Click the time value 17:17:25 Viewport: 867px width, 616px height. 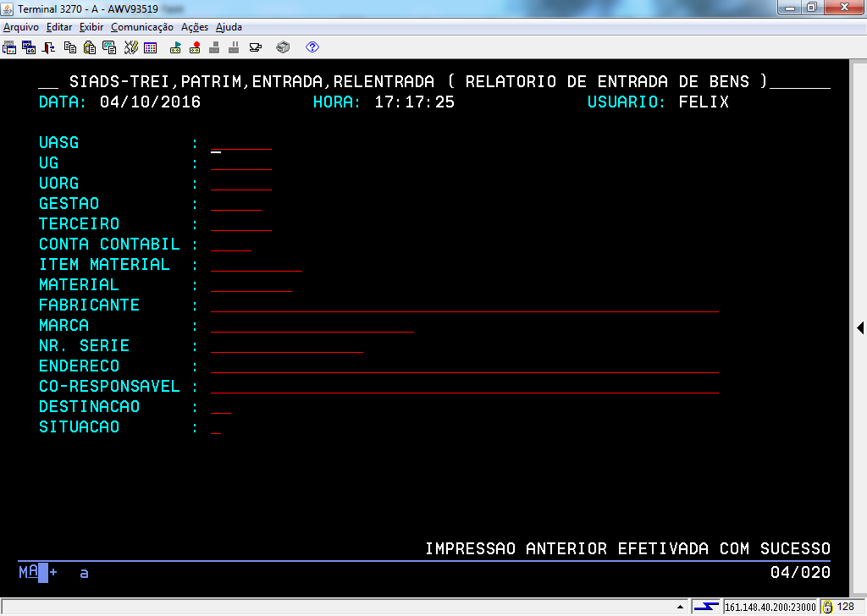click(x=414, y=102)
